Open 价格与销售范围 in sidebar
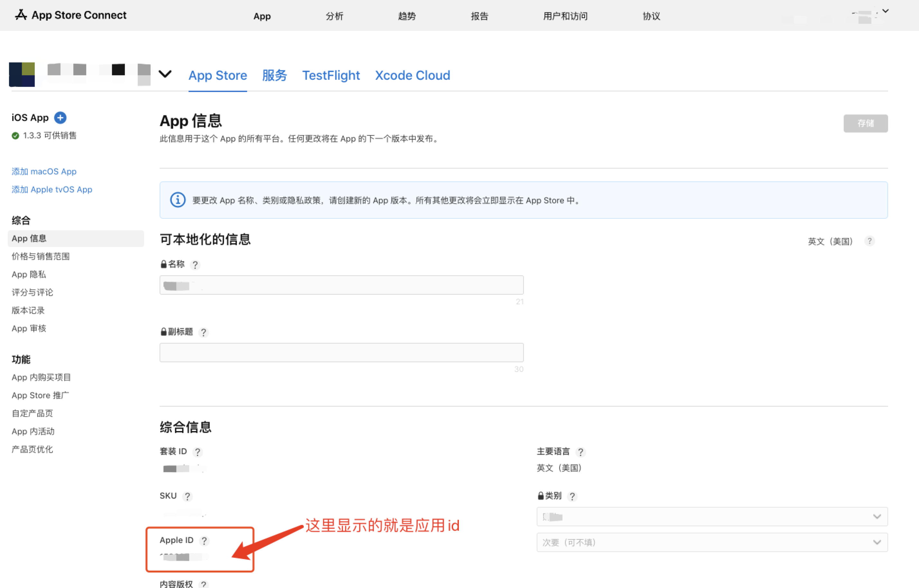 pos(41,256)
